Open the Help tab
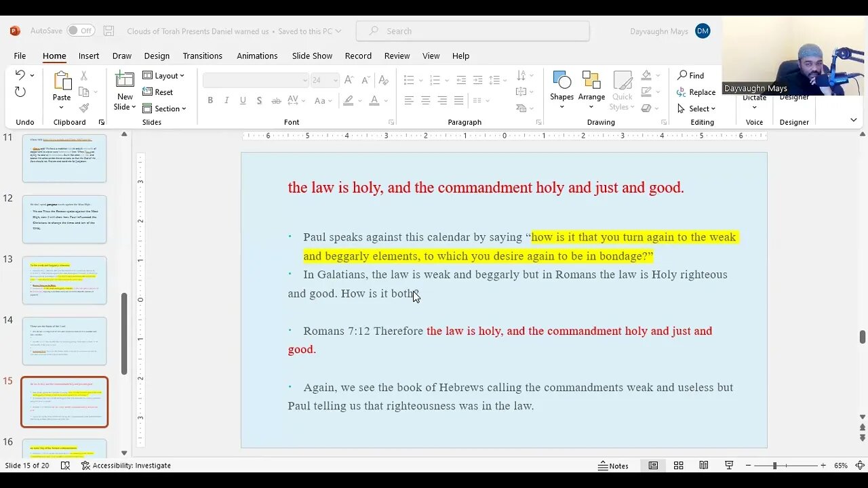Viewport: 868px width, 488px height. [460, 56]
